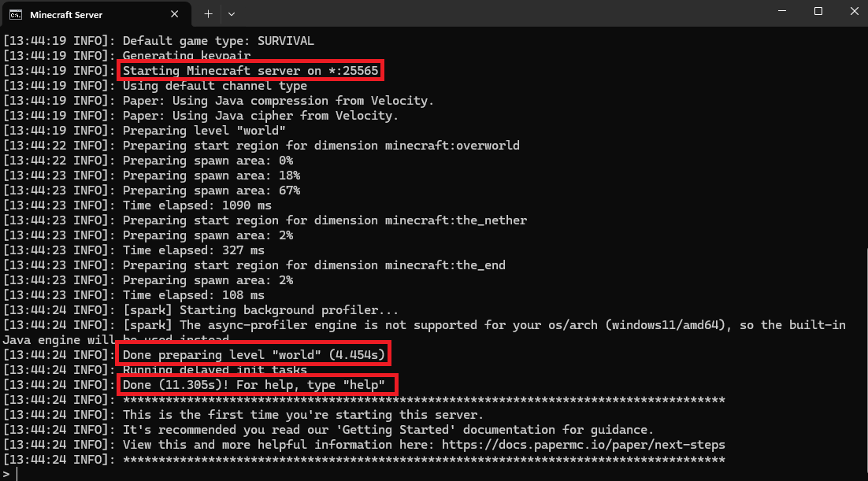This screenshot has height=481, width=868.
Task: Click the "Preparing spawn area: 67%" line
Action: [211, 191]
